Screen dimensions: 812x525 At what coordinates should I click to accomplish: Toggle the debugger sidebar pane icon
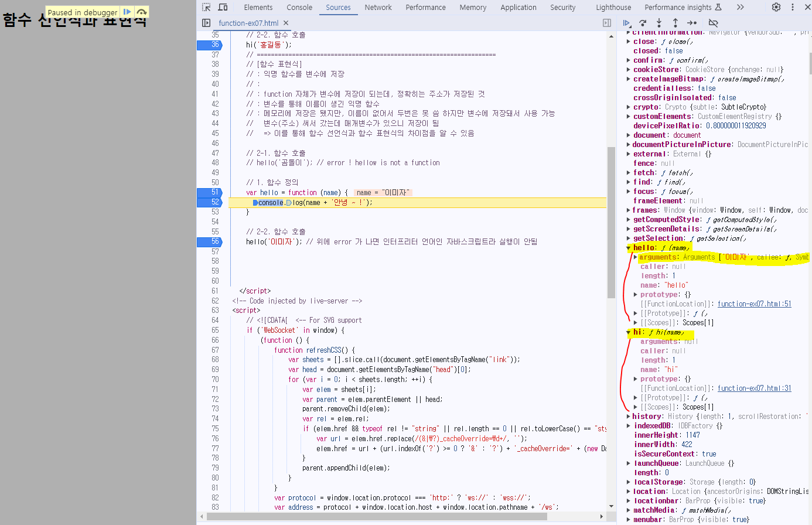607,23
